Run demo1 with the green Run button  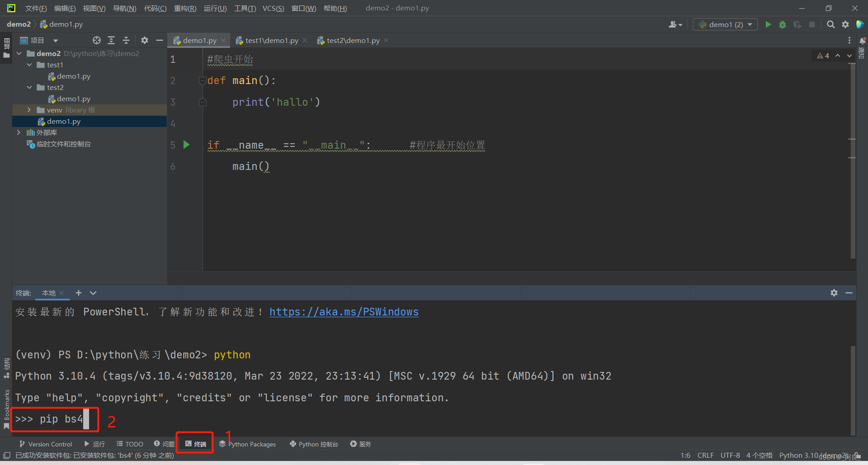coord(768,24)
